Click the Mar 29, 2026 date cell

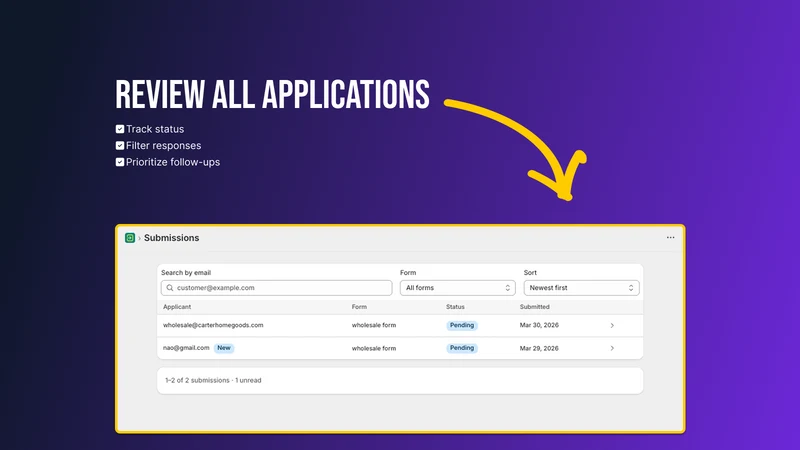coord(539,348)
